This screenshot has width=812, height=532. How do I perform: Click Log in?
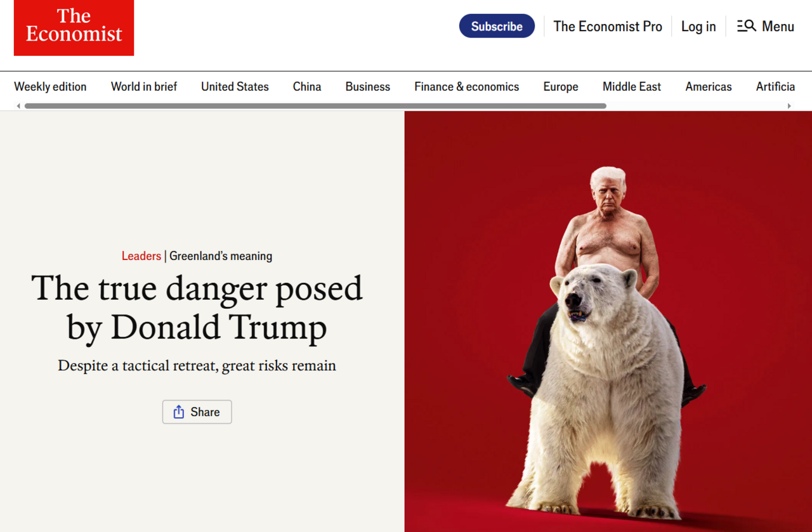pyautogui.click(x=698, y=26)
